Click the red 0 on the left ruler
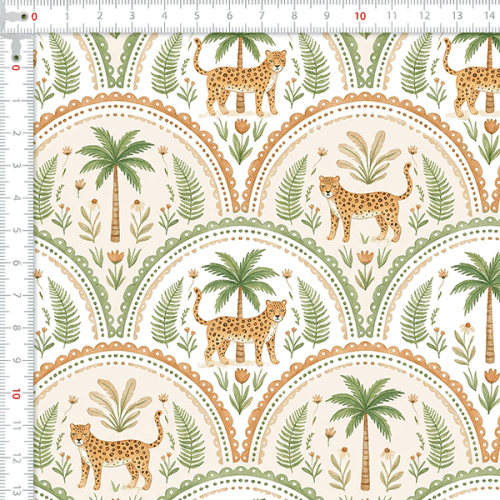 tap(16, 68)
